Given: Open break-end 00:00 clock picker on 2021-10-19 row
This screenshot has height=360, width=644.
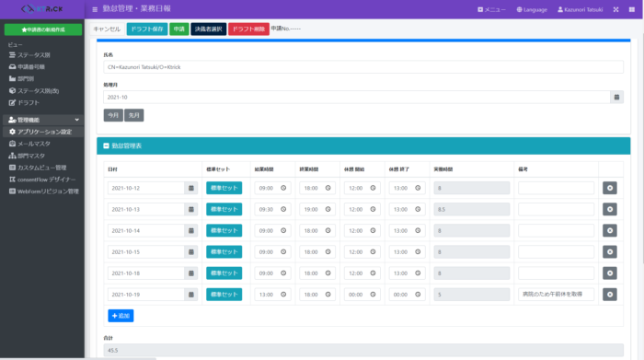Looking at the screenshot, I should point(418,295).
